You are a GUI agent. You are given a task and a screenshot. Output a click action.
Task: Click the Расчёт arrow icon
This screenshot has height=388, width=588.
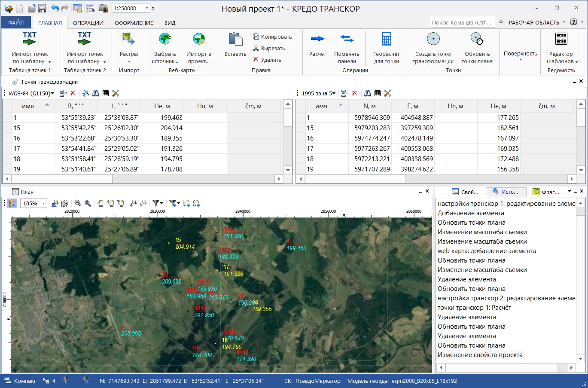point(317,39)
